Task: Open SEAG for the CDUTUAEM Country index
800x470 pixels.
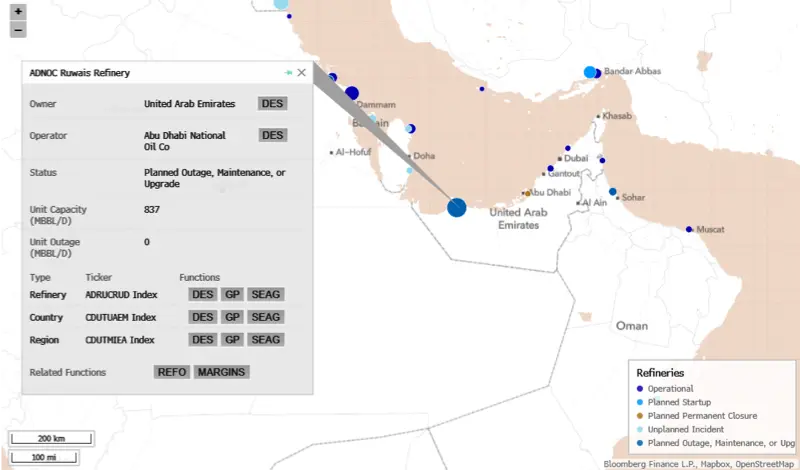Action: (x=266, y=317)
